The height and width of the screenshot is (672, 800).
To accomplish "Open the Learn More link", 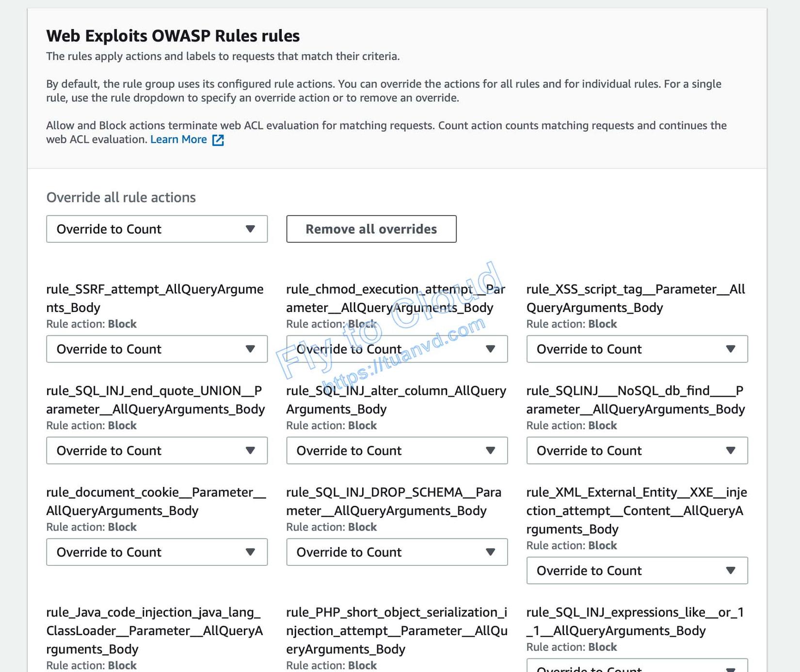I will tap(178, 140).
